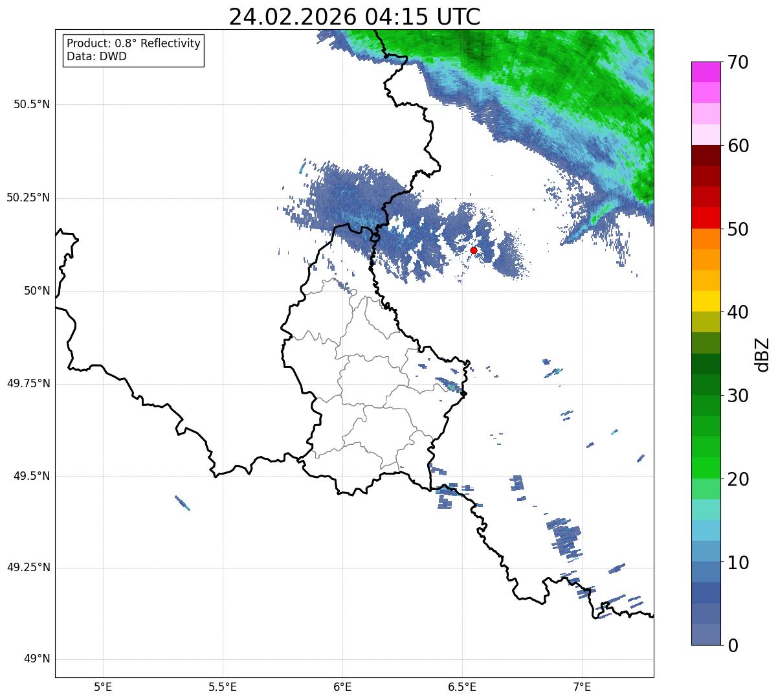Click the 20 tick on the colorbar

coord(738,479)
